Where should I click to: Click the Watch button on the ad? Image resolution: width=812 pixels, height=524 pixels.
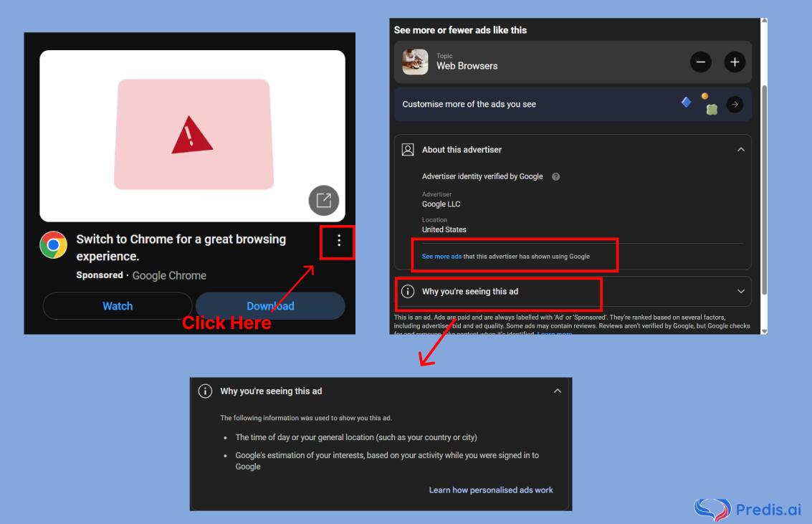coord(117,305)
